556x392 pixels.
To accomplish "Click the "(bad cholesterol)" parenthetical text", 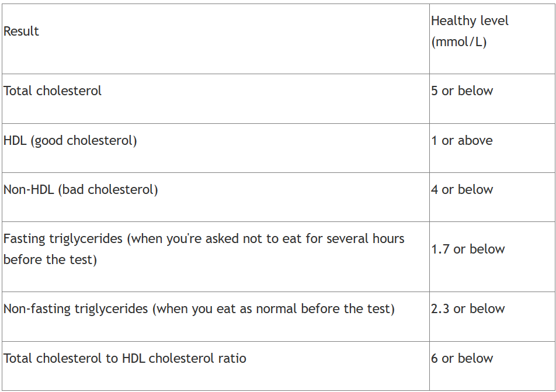I will click(x=108, y=190).
